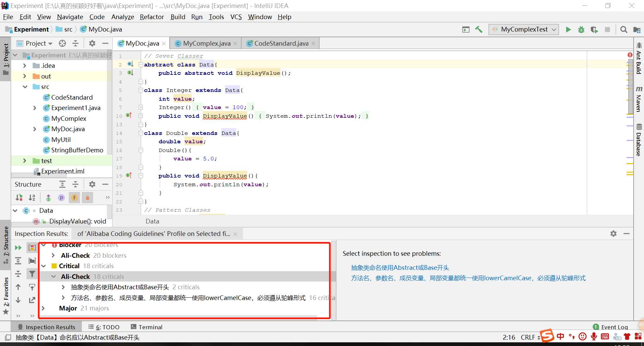Viewport: 644px width, 346px height.
Task: Toggle show inherited members in Structure
Action: (x=48, y=198)
